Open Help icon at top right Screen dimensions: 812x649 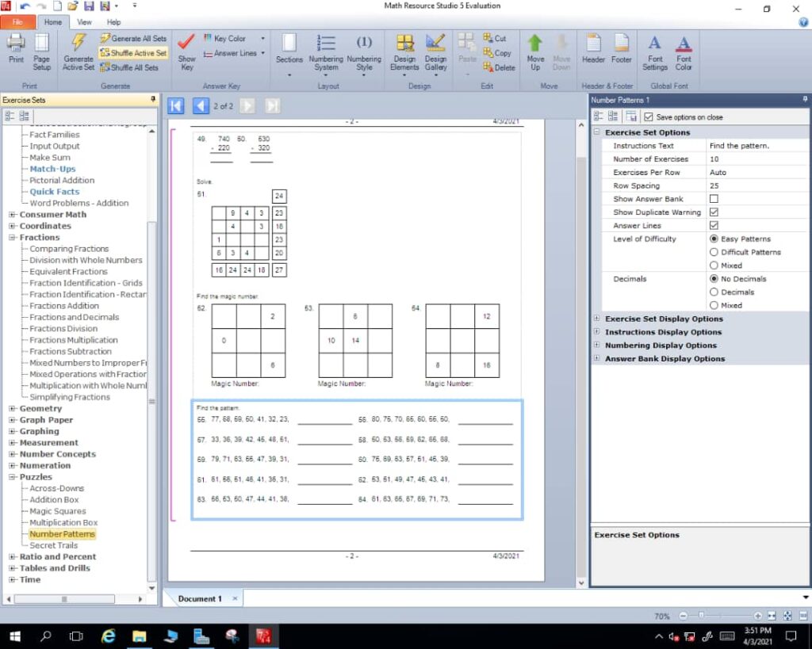click(803, 22)
